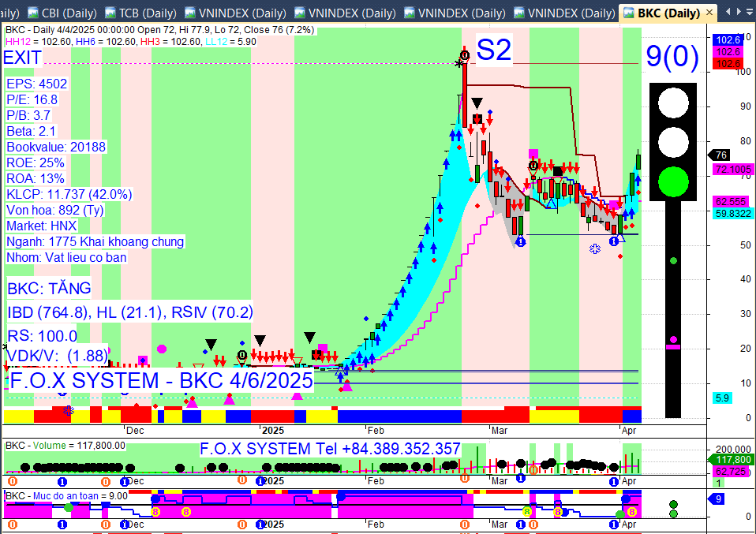Select the Von hoa: 892 (Ty) line
This screenshot has height=534, width=756.
coord(55,210)
